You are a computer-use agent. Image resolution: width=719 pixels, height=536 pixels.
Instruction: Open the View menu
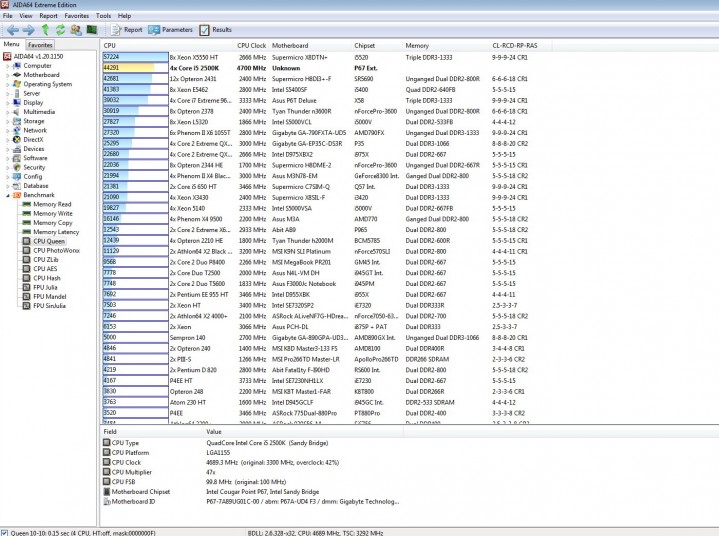(26, 16)
